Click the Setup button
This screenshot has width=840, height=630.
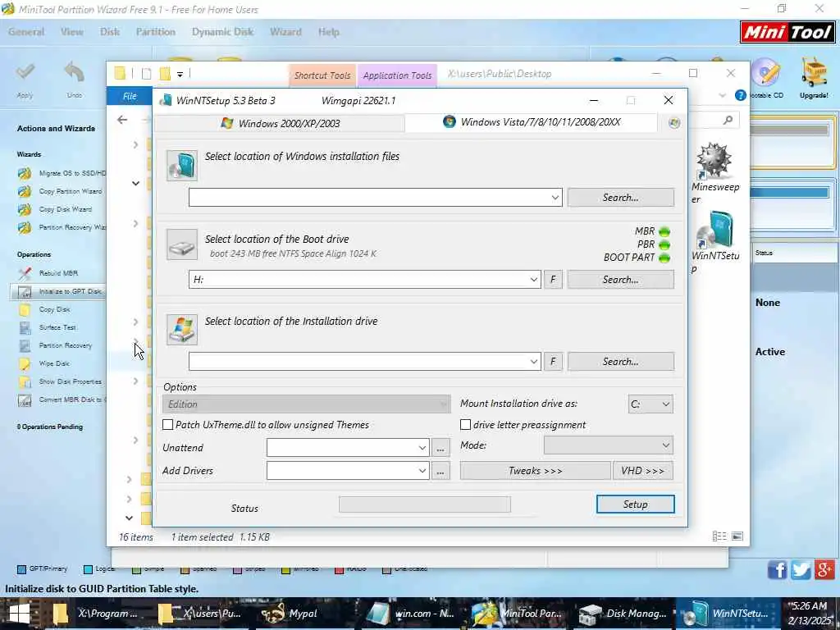[x=636, y=504]
